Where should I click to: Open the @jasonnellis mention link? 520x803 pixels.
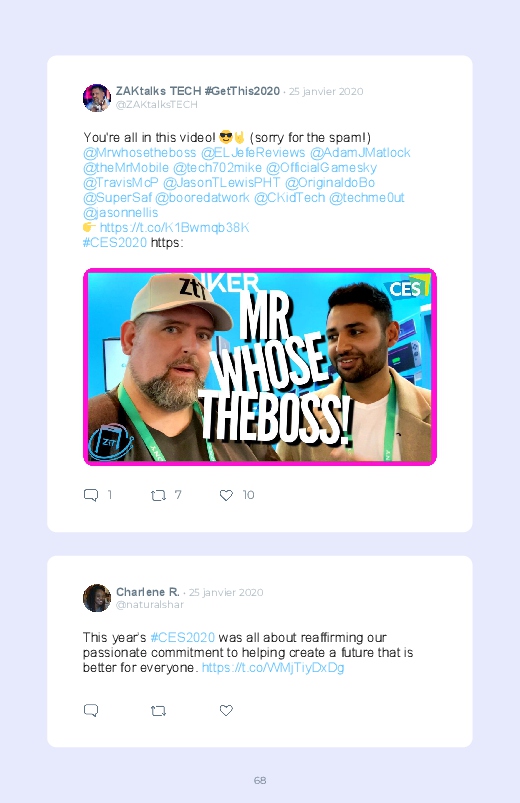coord(120,213)
